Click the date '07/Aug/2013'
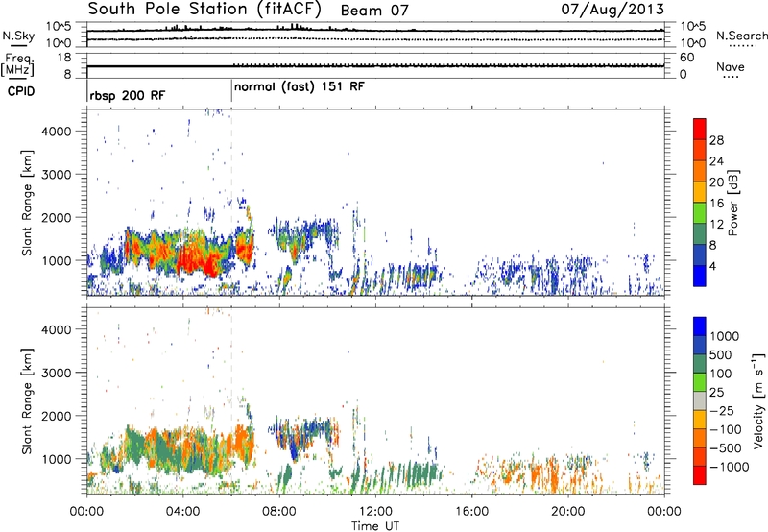 [x=612, y=10]
